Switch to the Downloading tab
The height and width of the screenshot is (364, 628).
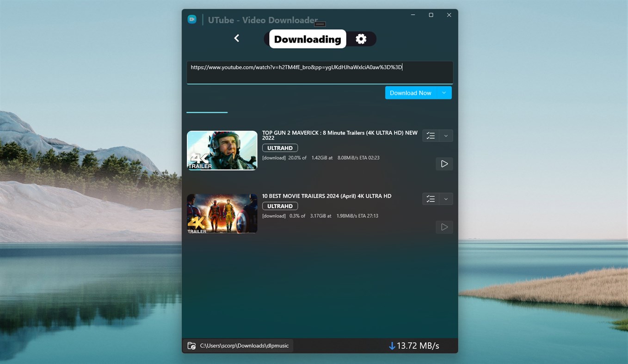tap(307, 39)
